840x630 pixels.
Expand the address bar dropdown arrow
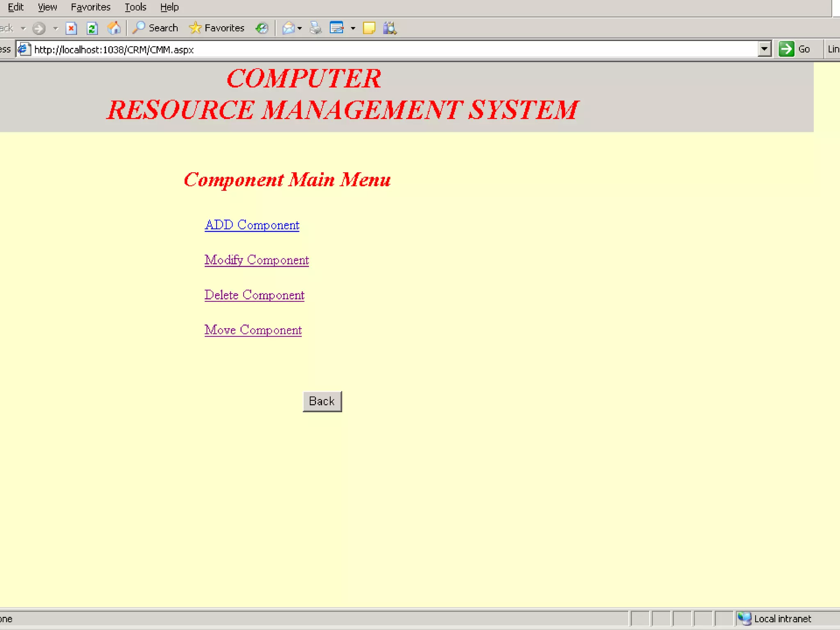[764, 49]
